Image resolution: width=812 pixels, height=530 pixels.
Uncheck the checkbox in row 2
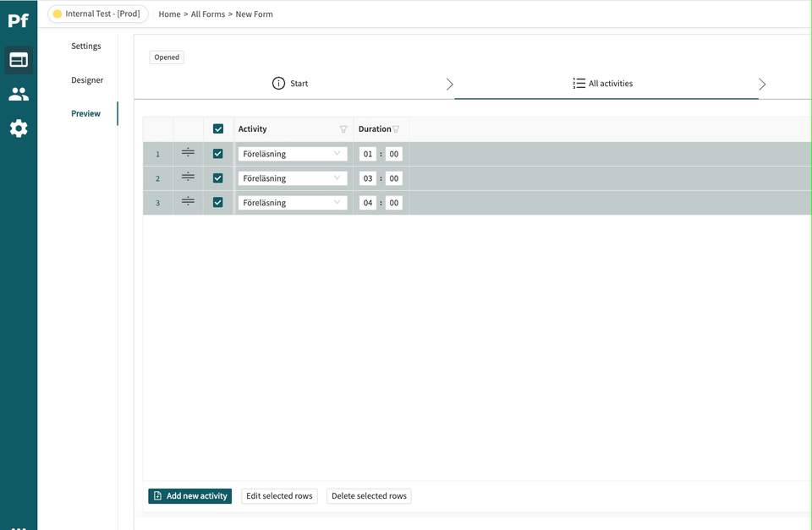(x=218, y=178)
